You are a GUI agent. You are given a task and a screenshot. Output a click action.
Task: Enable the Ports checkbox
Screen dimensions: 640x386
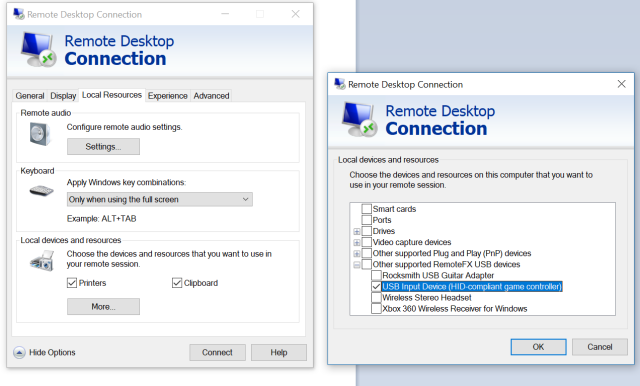367,220
